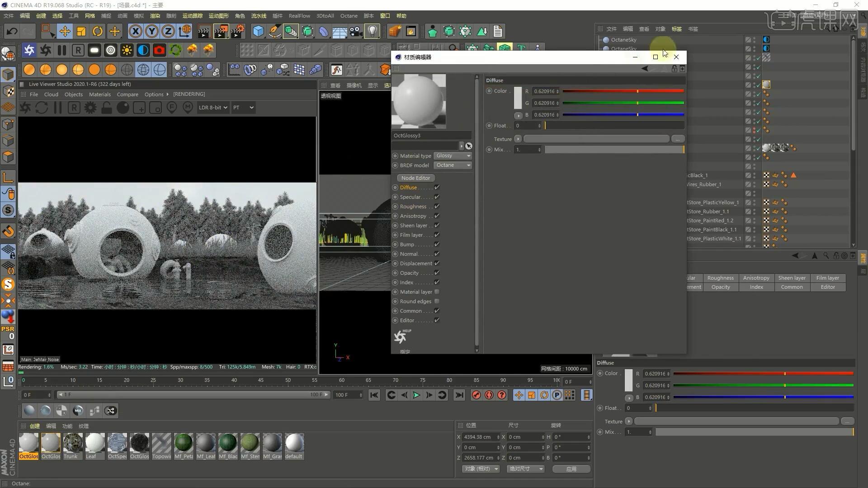This screenshot has width=868, height=488.
Task: Toggle the Bump channel checkbox
Action: pos(437,244)
